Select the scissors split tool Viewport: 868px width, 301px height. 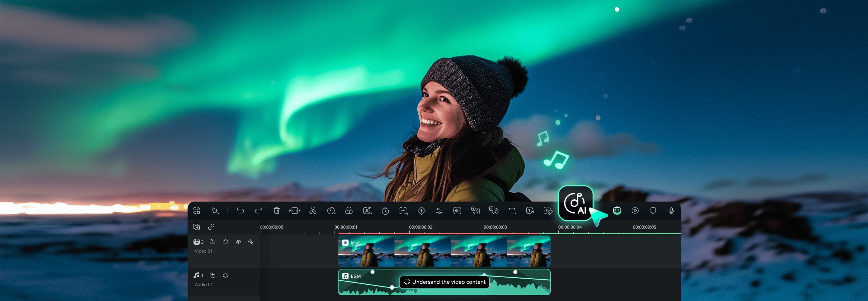pos(313,211)
